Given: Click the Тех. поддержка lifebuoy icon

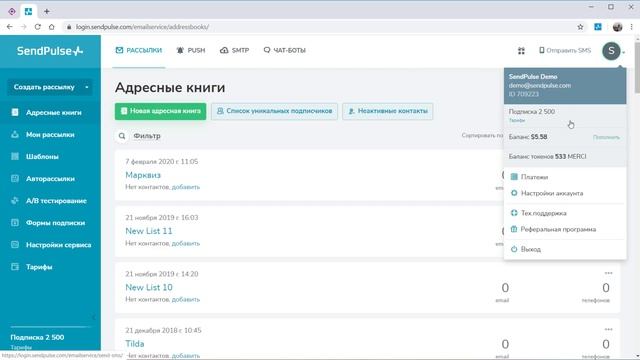Looking at the screenshot, I should pos(514,213).
